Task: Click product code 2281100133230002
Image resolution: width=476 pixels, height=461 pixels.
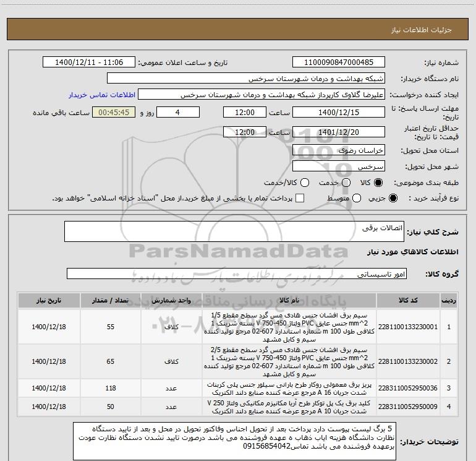Action: [x=408, y=361]
